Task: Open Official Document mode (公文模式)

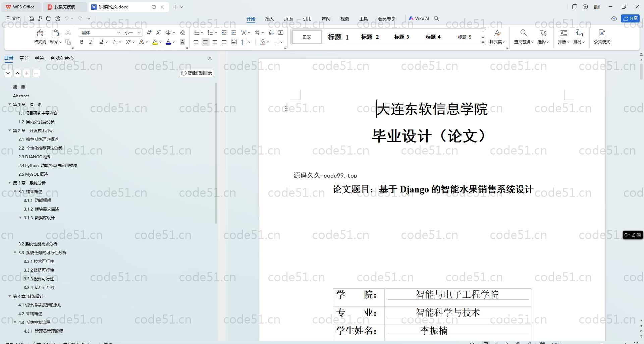Action: tap(602, 37)
